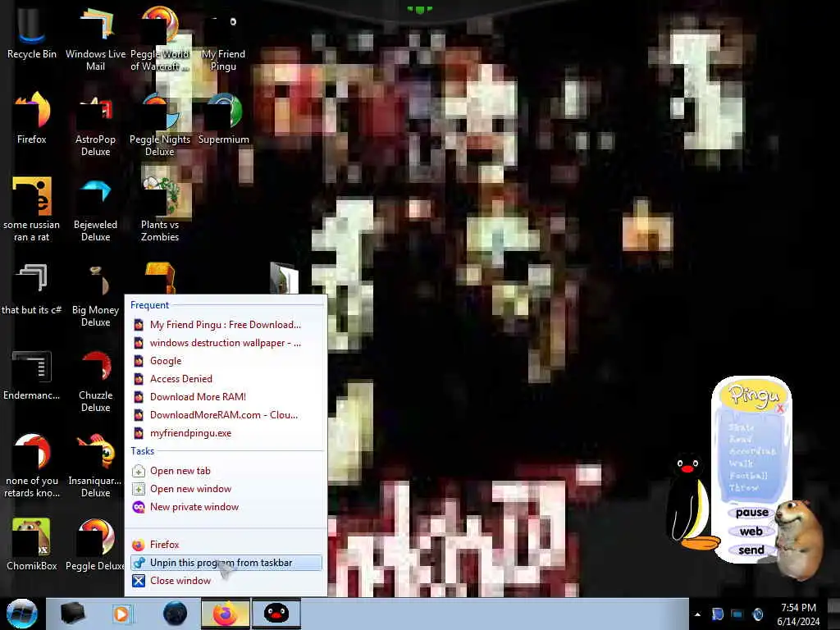The image size is (840, 630).
Task: Open Peggle Deluxe desktop icon
Action: tap(95, 545)
